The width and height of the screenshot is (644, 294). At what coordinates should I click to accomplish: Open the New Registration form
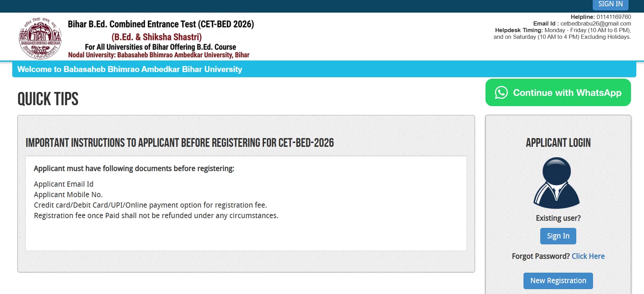tap(558, 281)
